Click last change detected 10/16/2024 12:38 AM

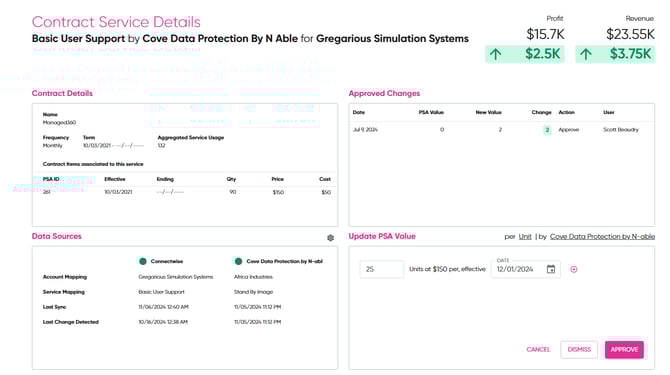(163, 322)
